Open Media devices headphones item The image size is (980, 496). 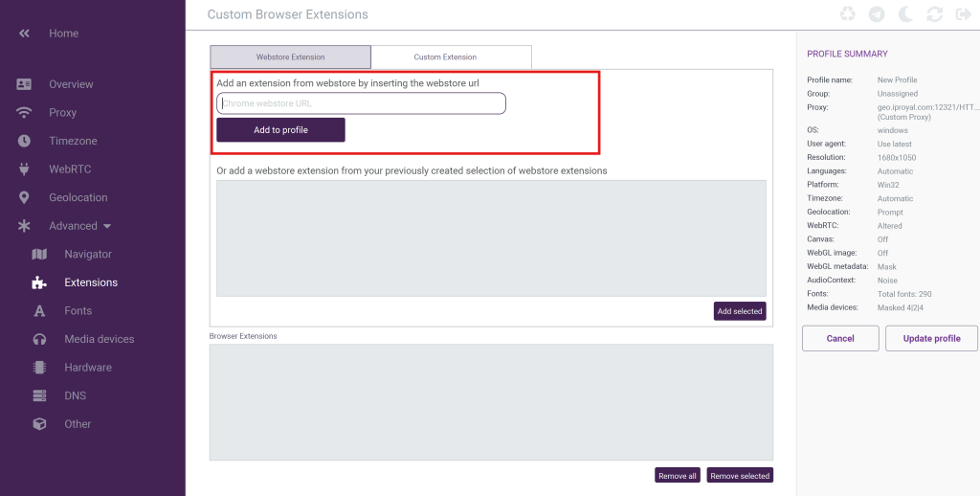pyautogui.click(x=39, y=339)
